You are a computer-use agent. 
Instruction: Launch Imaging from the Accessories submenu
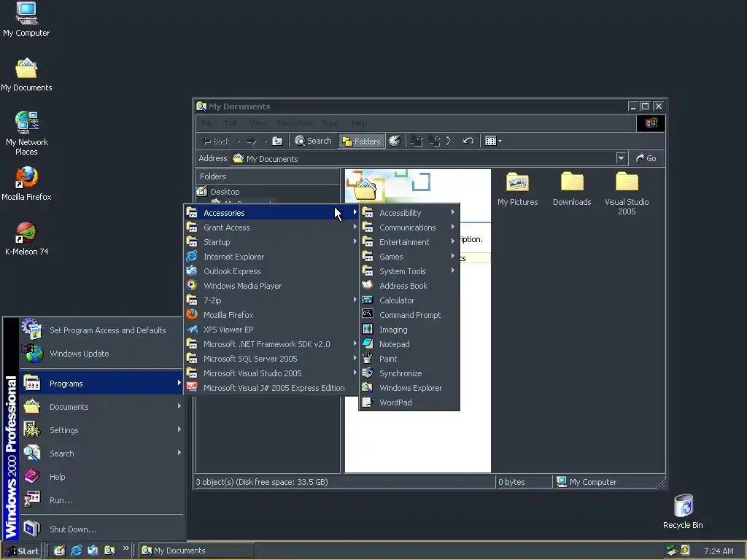coord(409,330)
